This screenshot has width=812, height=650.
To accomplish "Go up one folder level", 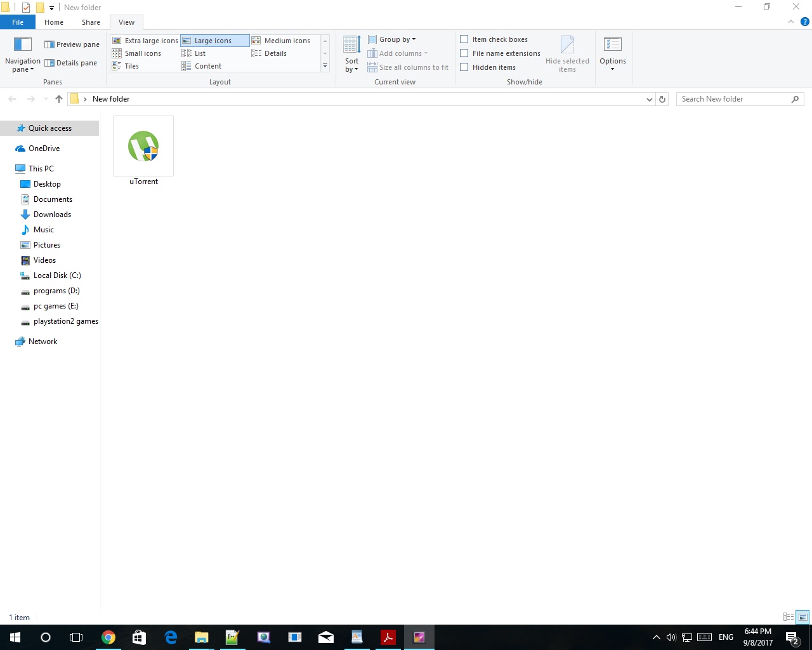I will pos(59,99).
